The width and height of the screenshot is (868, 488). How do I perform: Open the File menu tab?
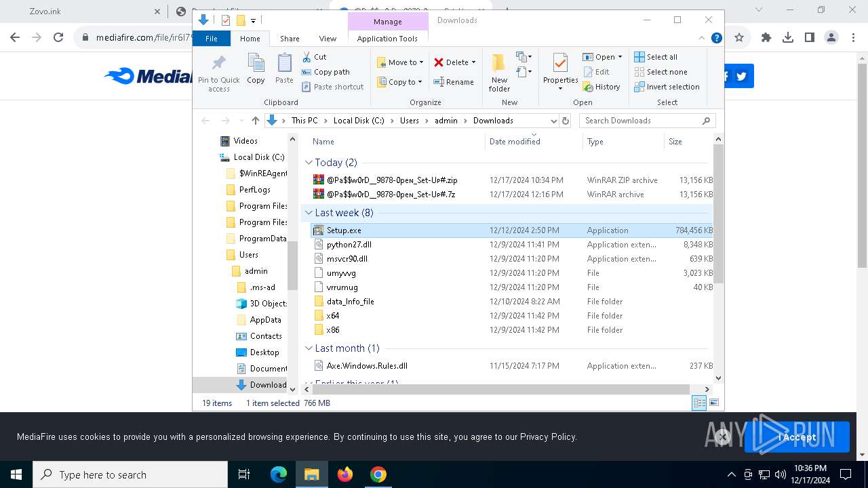click(212, 39)
